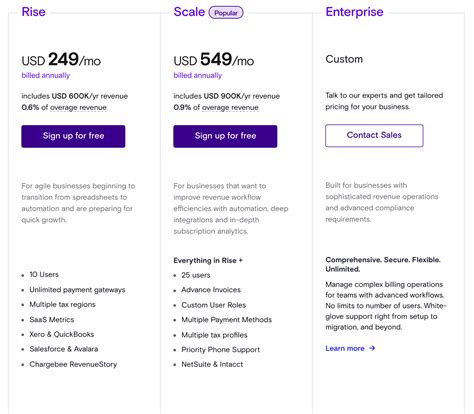Viewport: 474px width, 414px height.
Task: Open the Learn more link
Action: 345,348
